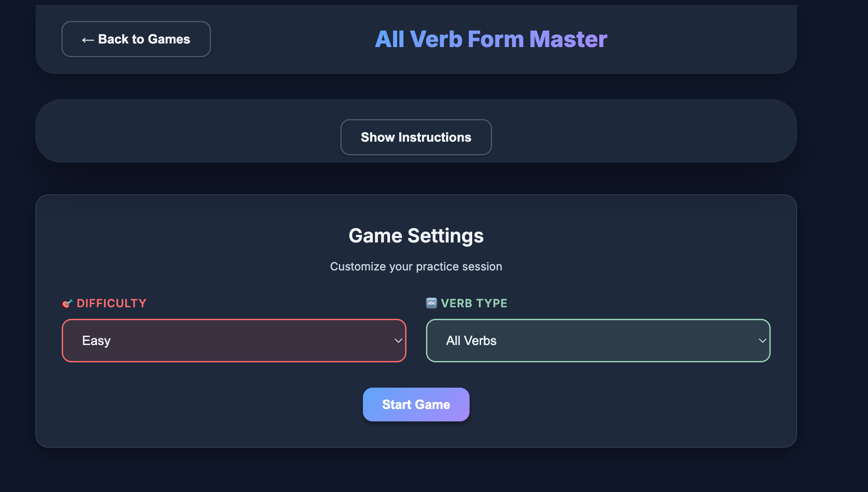Click the arrow icon on the back button
Viewport: 868px width, 492px height.
click(x=87, y=39)
